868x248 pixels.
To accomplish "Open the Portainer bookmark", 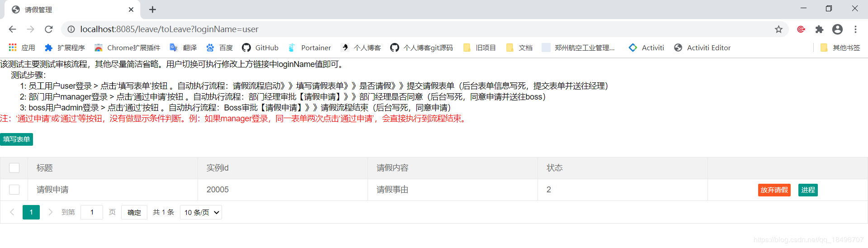I will tap(310, 48).
